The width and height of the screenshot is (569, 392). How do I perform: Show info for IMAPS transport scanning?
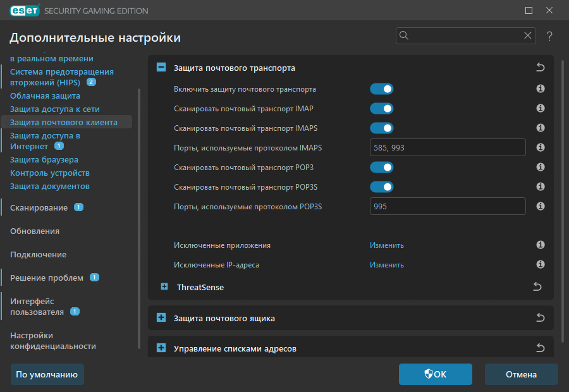(x=541, y=128)
